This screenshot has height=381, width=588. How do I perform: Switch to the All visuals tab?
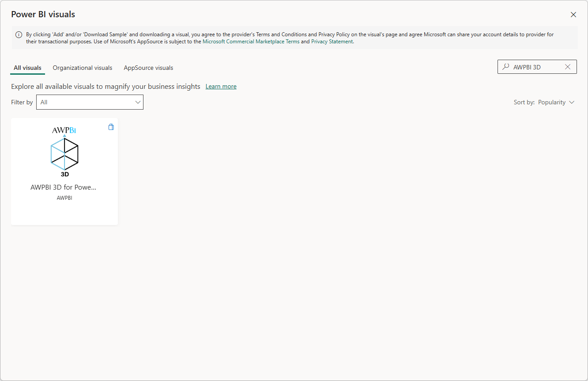[27, 68]
